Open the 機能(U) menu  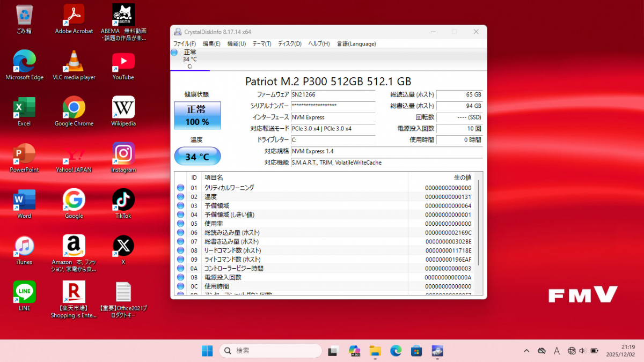click(x=236, y=43)
